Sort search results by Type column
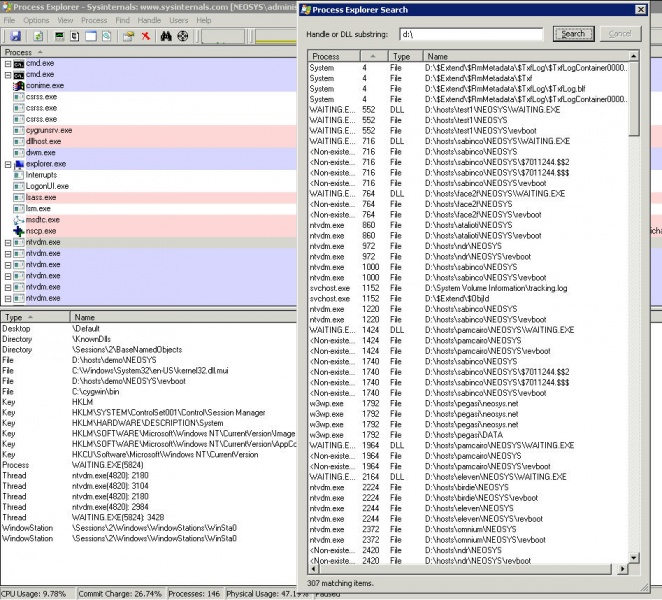Screen dimensions: 662x600 (405, 56)
